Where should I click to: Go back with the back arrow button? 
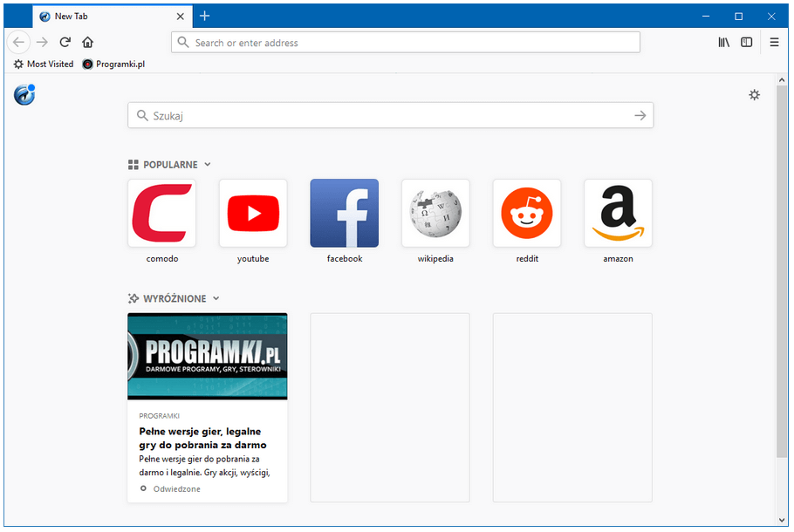[18, 42]
